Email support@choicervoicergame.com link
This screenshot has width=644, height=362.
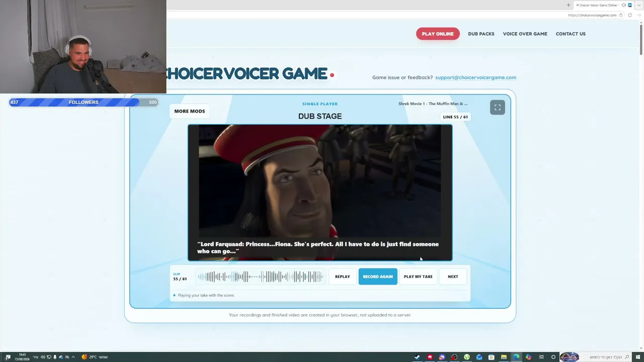[x=475, y=77]
